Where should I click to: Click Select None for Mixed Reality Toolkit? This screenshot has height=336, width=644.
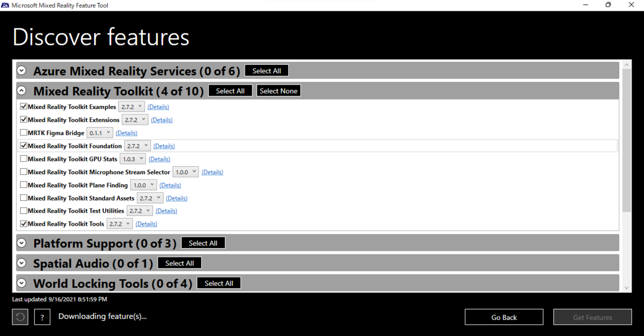[279, 91]
